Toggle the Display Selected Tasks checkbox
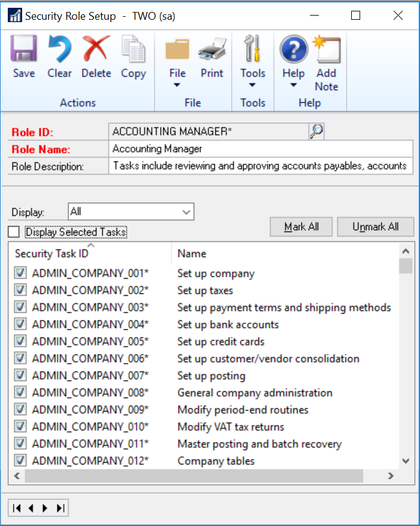420x526 pixels. pyautogui.click(x=14, y=232)
